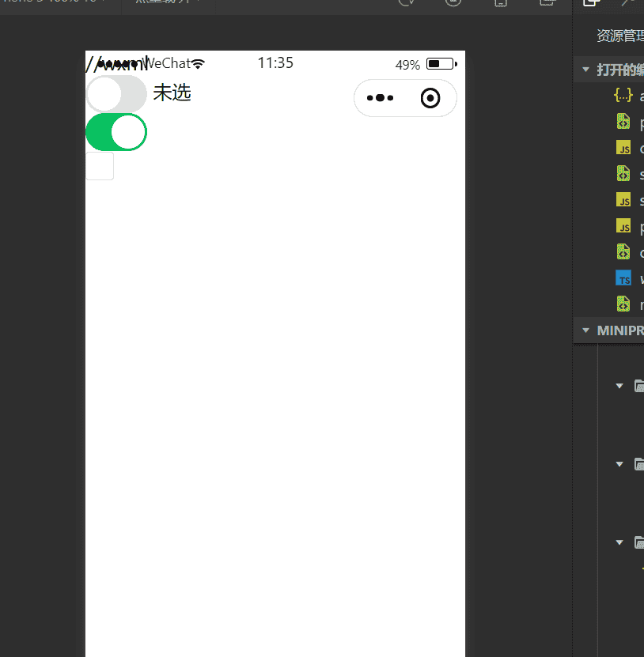Open the topmost JS file in open editors
This screenshot has width=644, height=657.
coord(624,148)
